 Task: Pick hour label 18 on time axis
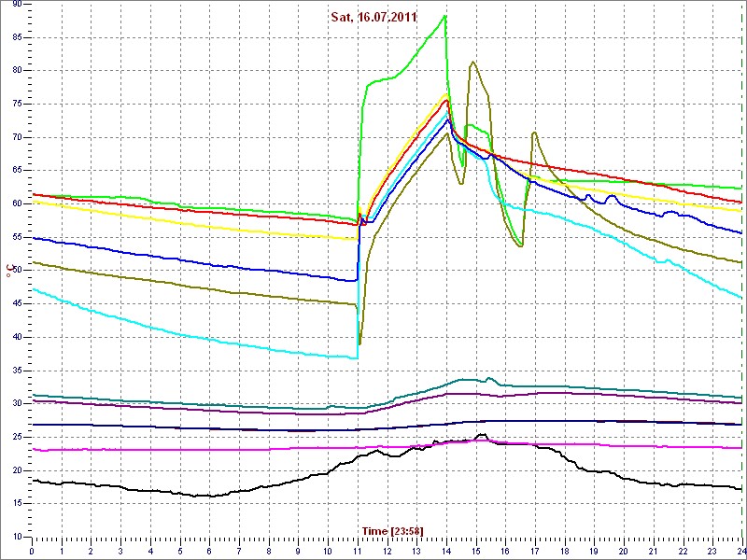coord(565,550)
